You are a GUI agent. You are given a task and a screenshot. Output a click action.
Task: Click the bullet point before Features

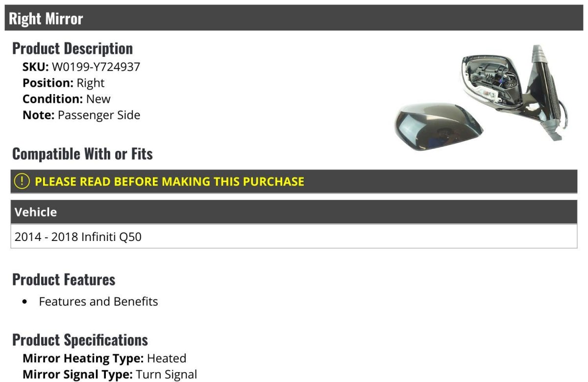coord(25,302)
